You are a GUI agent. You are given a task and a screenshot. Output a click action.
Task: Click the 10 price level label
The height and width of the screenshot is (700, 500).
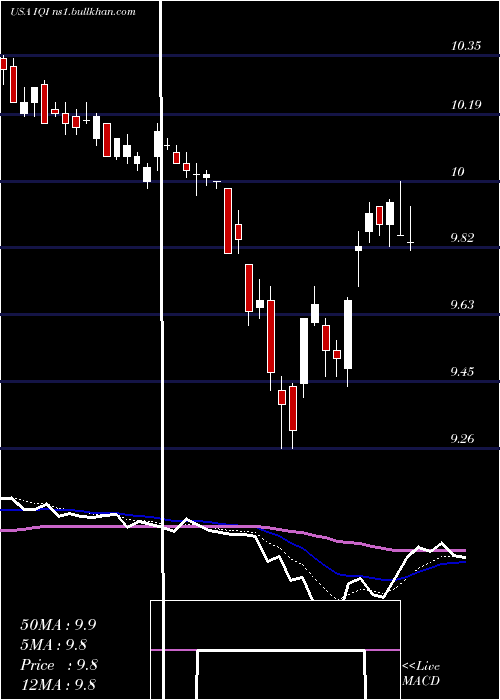tap(458, 172)
